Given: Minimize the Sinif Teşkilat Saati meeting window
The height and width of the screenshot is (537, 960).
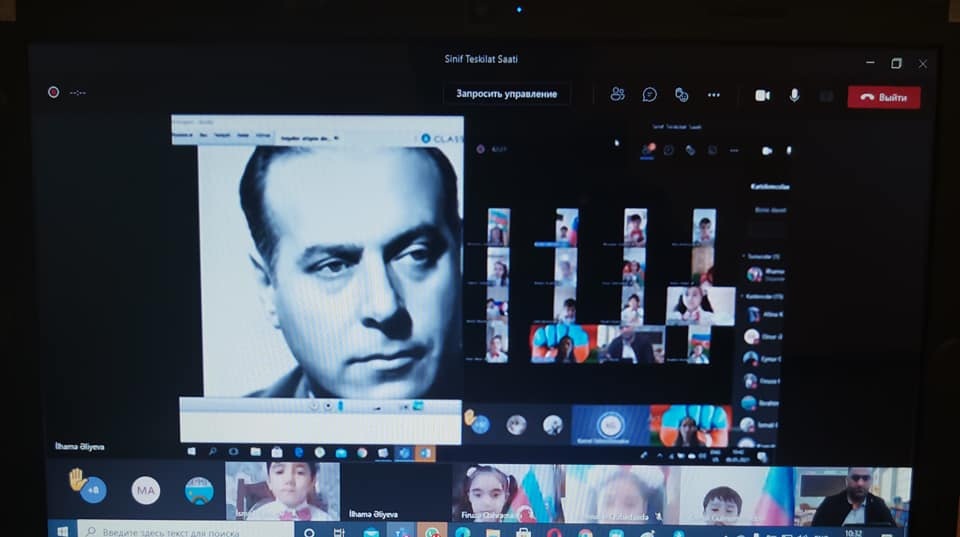Looking at the screenshot, I should [870, 62].
